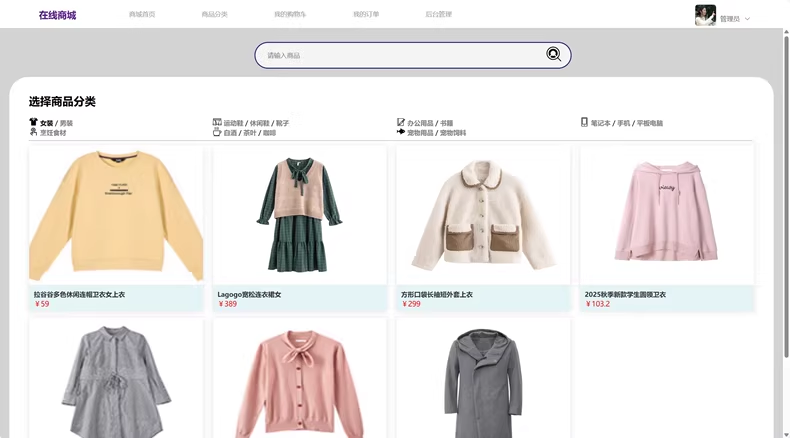Screen dimensions: 790x438
Task: Click the pencil-note icon beside 办公用品
Action: coord(401,122)
